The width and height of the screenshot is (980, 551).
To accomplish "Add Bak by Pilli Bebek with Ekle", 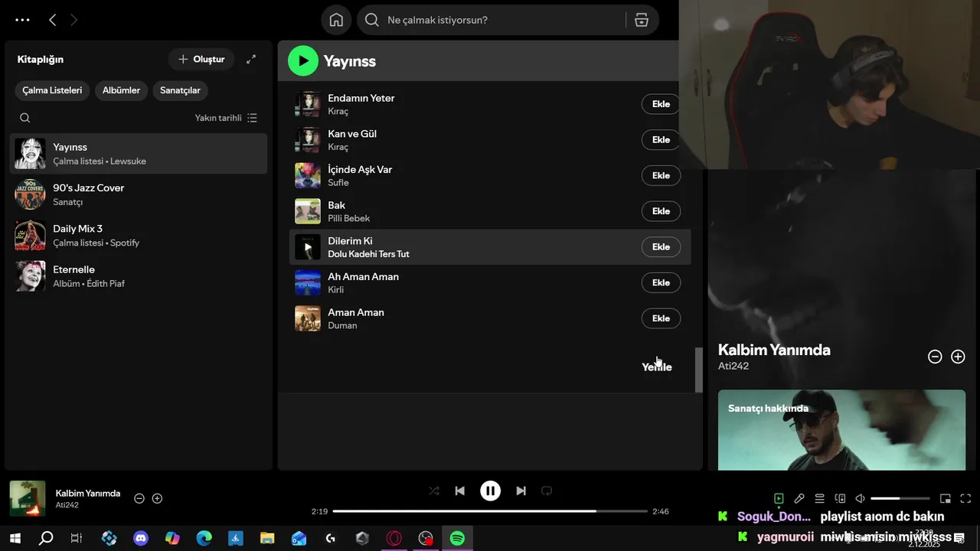I will (661, 211).
